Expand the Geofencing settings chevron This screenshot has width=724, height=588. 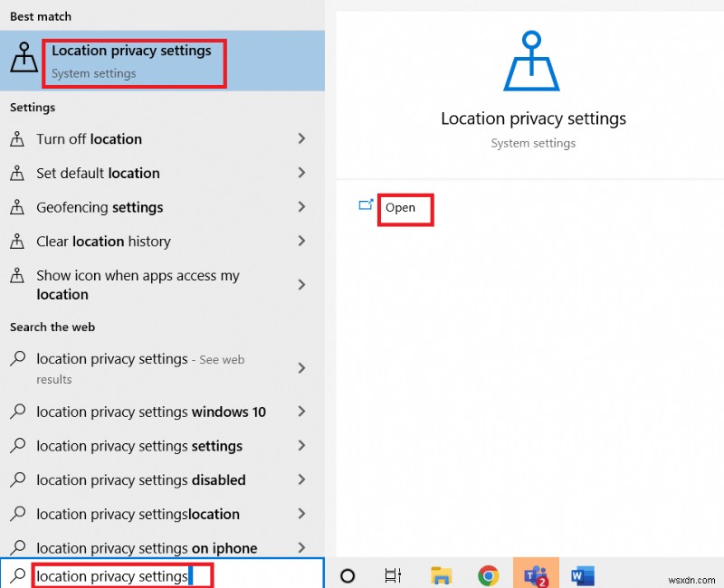point(301,207)
